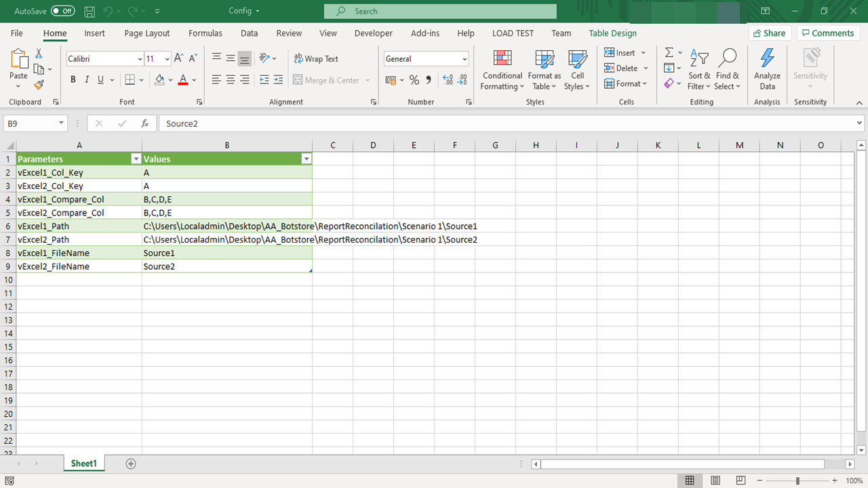Open the Borders dropdown arrow
This screenshot has height=488, width=868.
(x=141, y=80)
